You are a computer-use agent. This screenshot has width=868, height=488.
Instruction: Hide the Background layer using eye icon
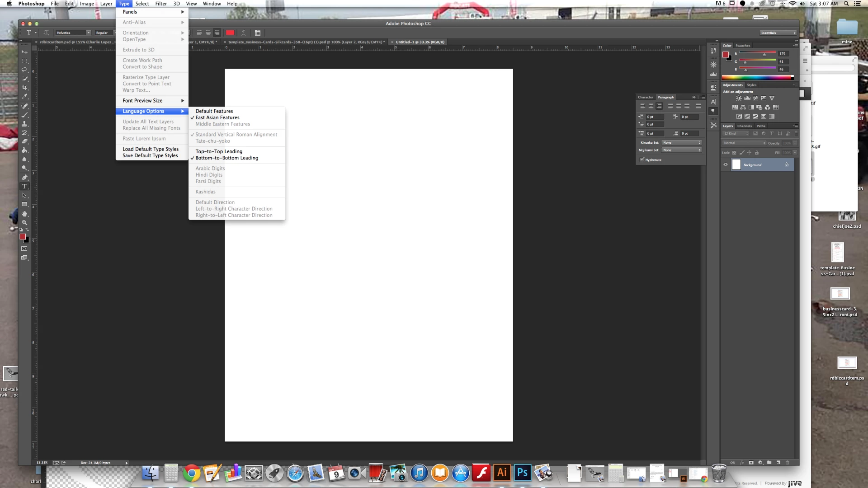pos(726,165)
